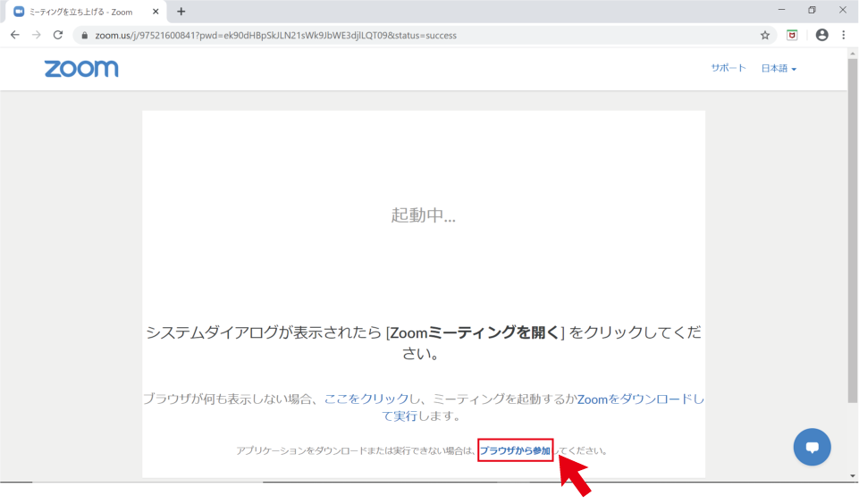This screenshot has height=504, width=859.
Task: View site info via the lock icon
Action: tap(84, 36)
